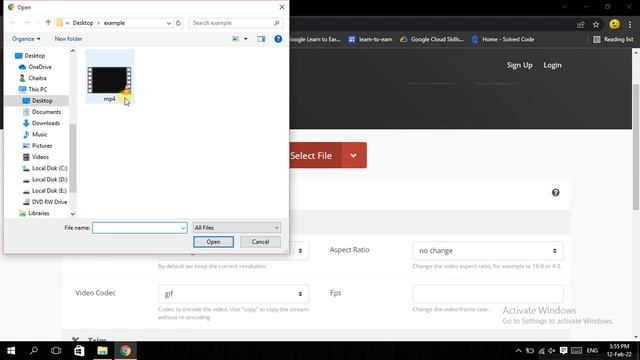
Task: Open Windows Start menu
Action: point(11,351)
